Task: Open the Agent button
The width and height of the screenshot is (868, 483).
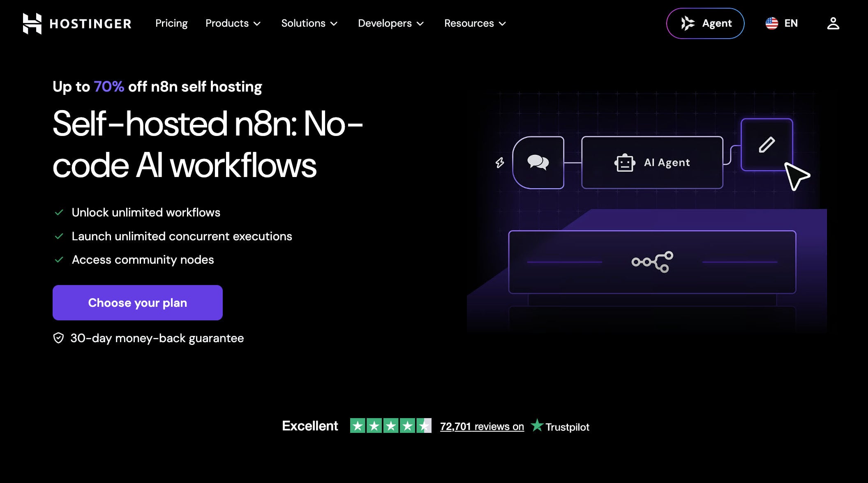Action: click(705, 23)
